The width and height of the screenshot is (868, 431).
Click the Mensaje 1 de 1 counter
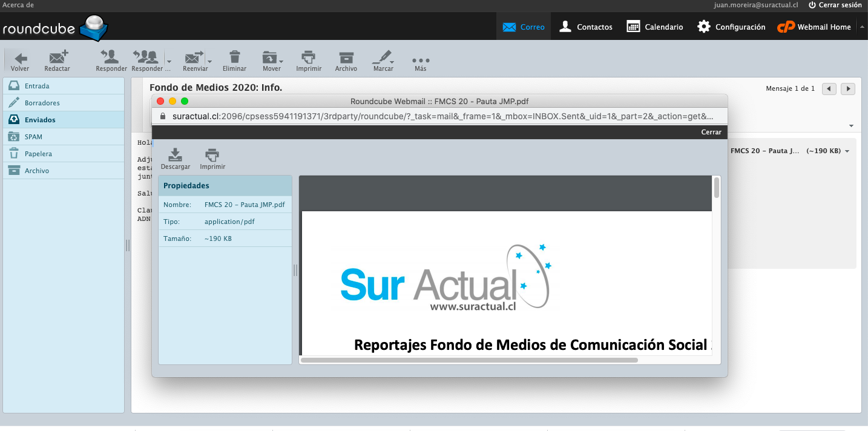click(x=790, y=88)
